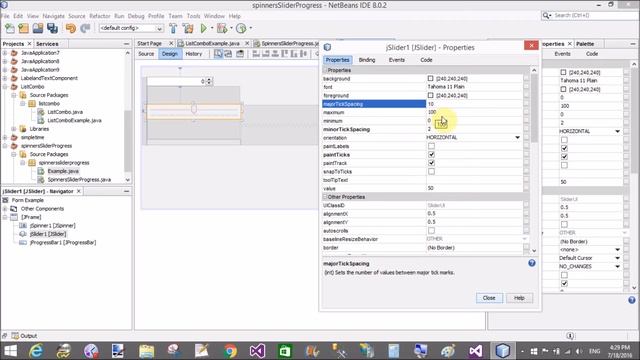
Task: Click the Redo toolbar icon
Action: coord(85,28)
